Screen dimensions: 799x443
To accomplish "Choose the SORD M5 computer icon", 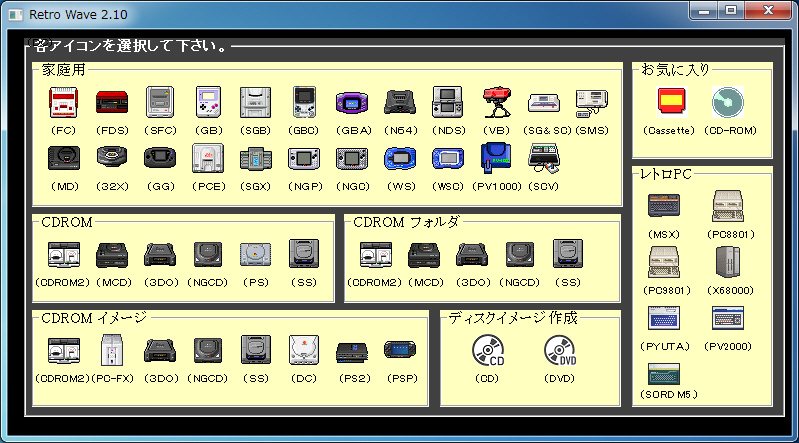I will pyautogui.click(x=664, y=374).
